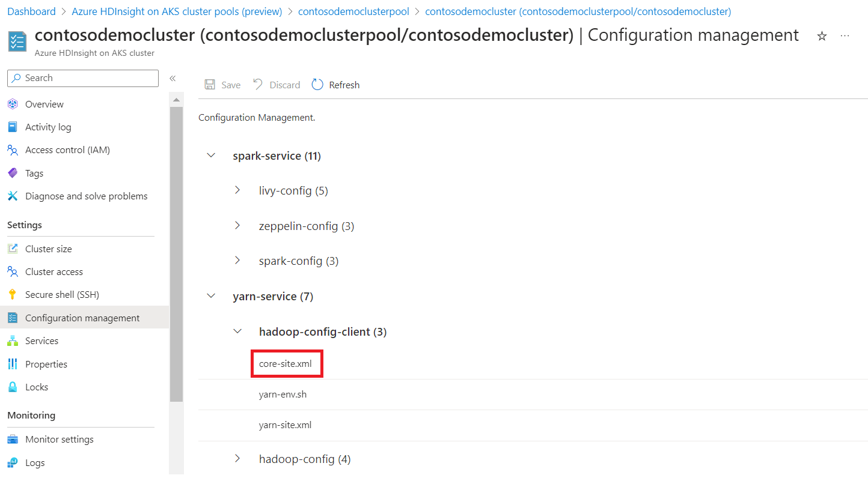This screenshot has width=868, height=478.
Task: Click in the sidebar Search field
Action: (83, 78)
